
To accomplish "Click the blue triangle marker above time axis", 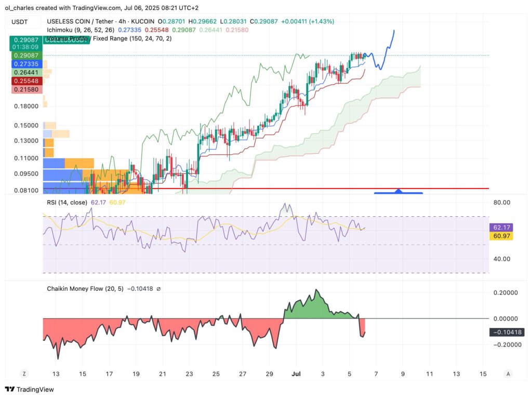I will pos(398,192).
